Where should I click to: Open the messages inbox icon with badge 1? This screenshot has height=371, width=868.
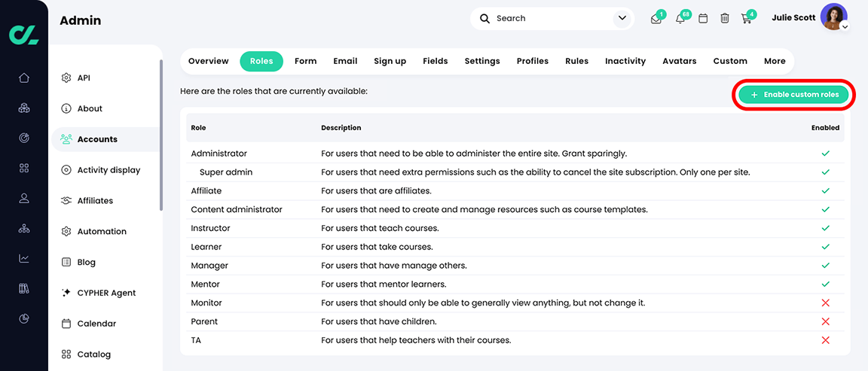656,19
